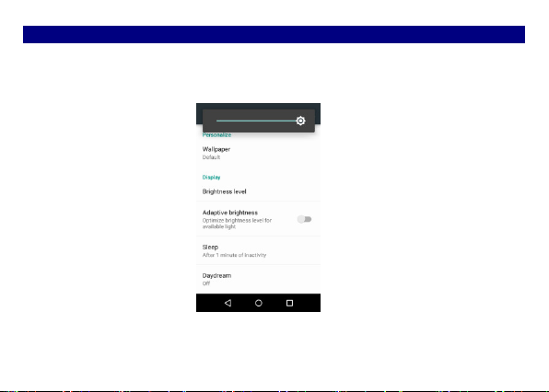Click the dark blue banner bar
The width and height of the screenshot is (549, 392).
click(x=274, y=34)
